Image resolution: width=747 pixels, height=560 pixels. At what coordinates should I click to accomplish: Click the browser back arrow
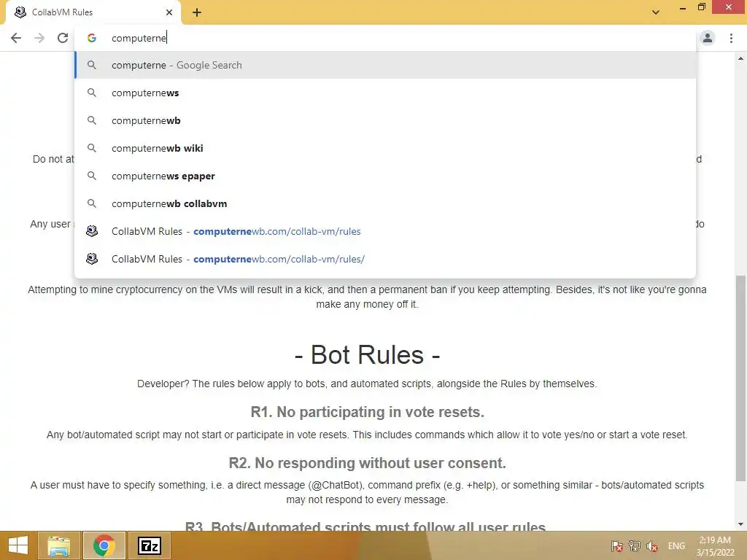click(16, 38)
